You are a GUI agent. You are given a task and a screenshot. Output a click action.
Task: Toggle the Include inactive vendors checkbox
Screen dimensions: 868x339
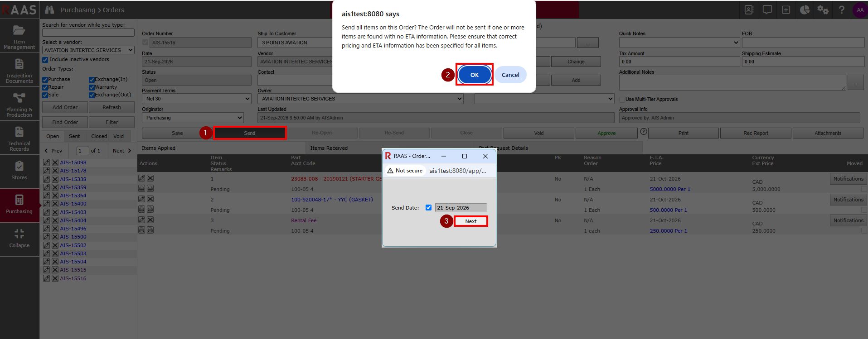coord(45,60)
